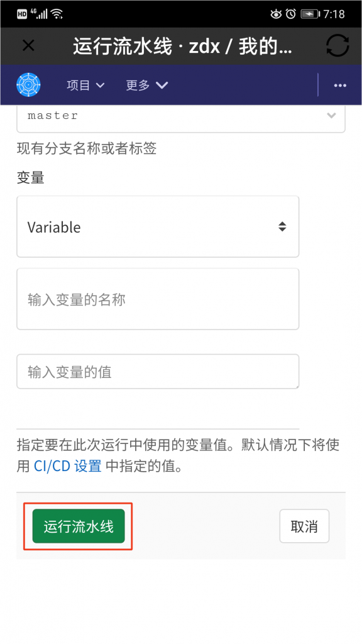Focus the 输入变量的名称 field
This screenshot has width=362, height=644.
(x=158, y=299)
